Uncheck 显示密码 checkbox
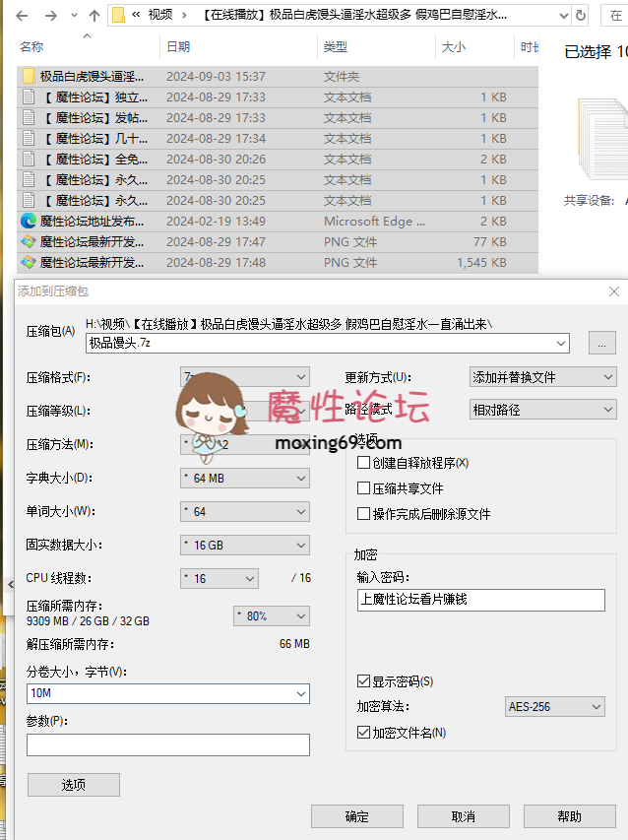Screen dimensions: 628x840 click(x=363, y=680)
